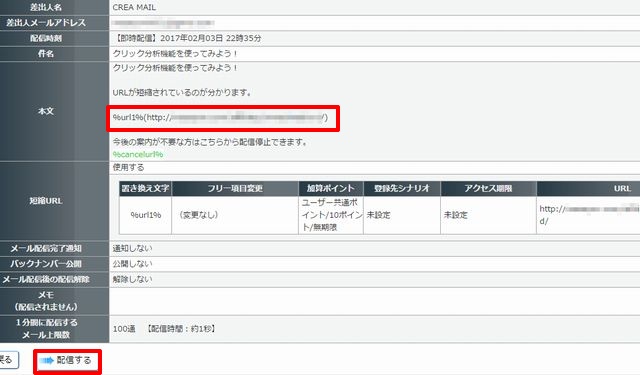The height and width of the screenshot is (375, 640).
Task: Click the 加算ポイント column header
Action: [x=331, y=189]
